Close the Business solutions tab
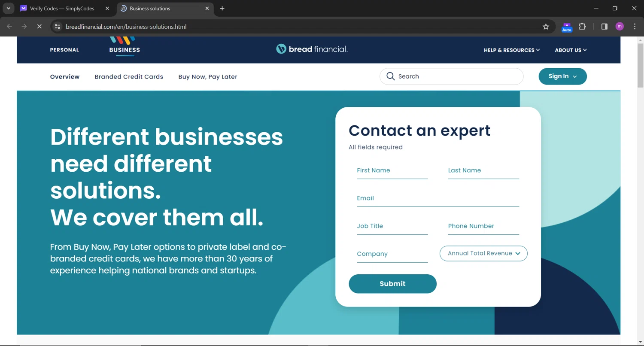The width and height of the screenshot is (644, 346). [x=207, y=9]
